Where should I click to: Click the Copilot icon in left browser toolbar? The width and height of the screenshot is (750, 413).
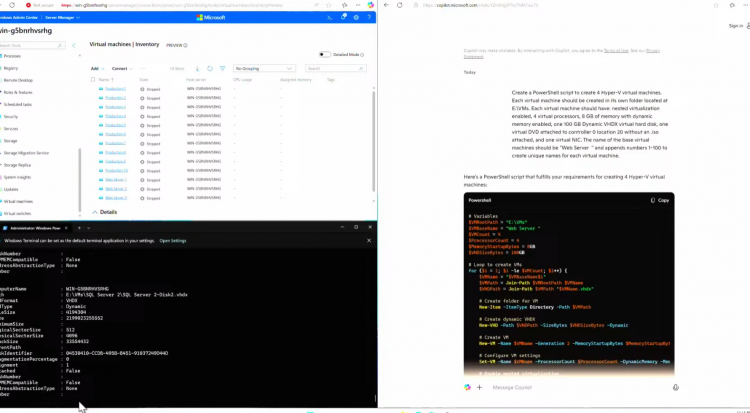coord(370,5)
